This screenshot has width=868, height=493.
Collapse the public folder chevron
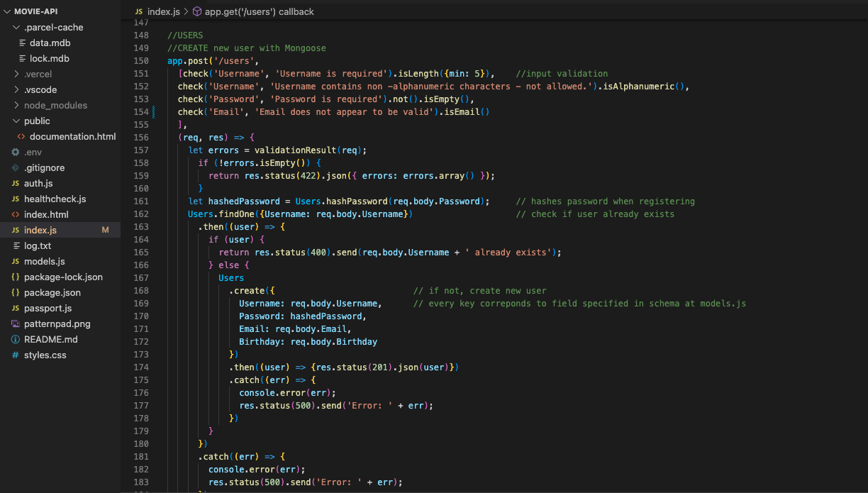[17, 121]
